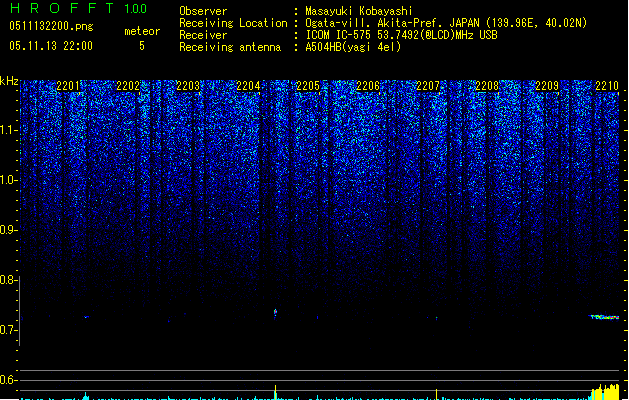This screenshot has width=629, height=400.
Task: Click the 0.8 kHz axis label
Action: (x=8, y=280)
